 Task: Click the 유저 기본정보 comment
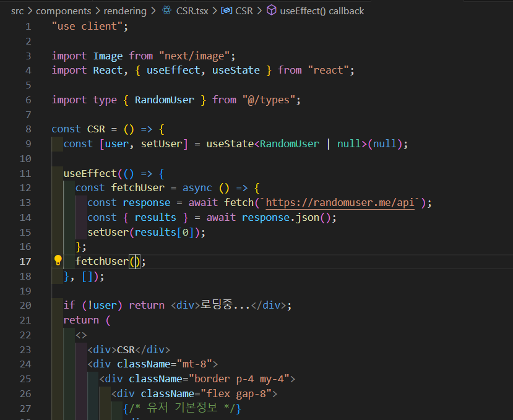[182, 408]
